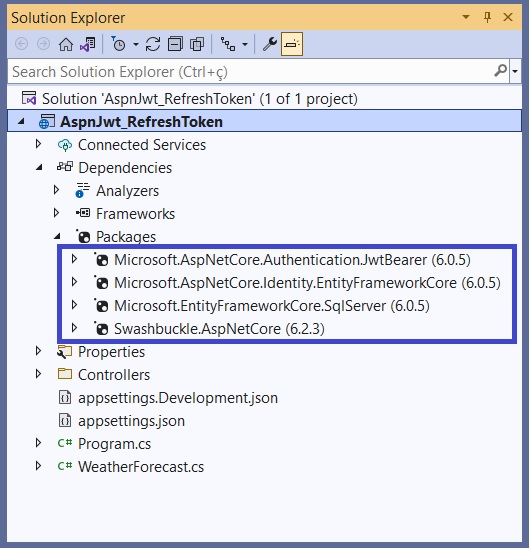Open Window Position dropdown arrow in title bar
The image size is (530, 548).
(466, 17)
